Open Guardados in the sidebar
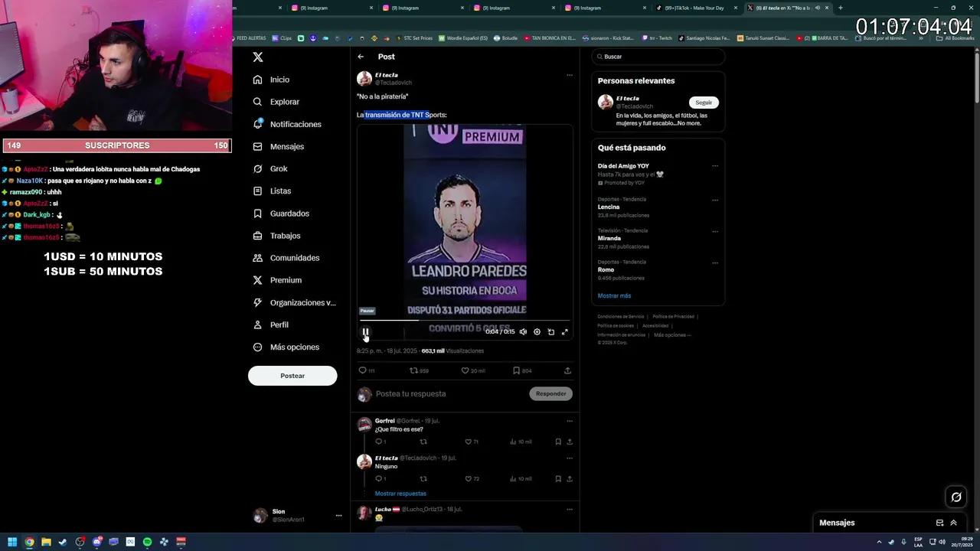 tap(280, 214)
